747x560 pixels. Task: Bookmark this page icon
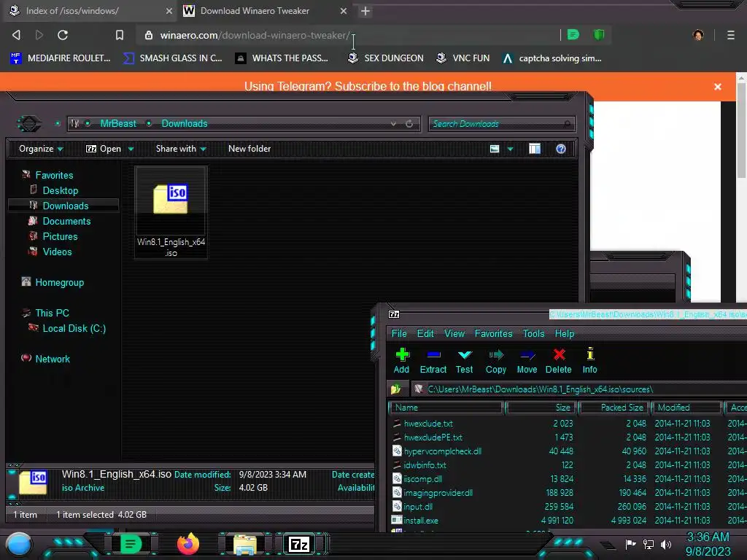click(x=120, y=35)
